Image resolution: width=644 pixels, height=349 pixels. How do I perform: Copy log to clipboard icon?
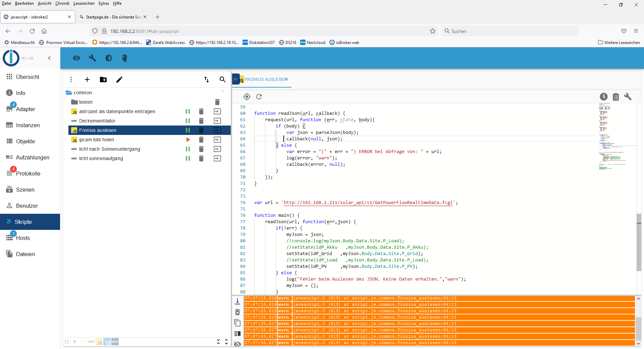(x=237, y=323)
